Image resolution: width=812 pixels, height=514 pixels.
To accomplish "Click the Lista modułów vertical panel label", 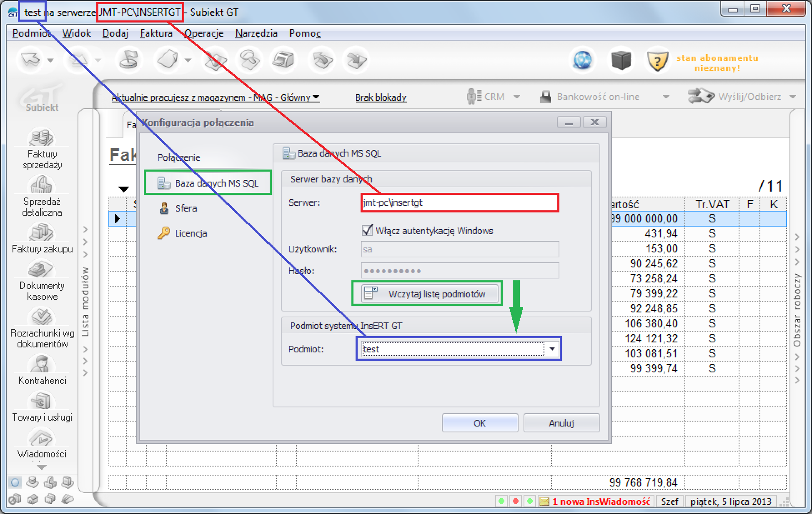I will pos(85,302).
